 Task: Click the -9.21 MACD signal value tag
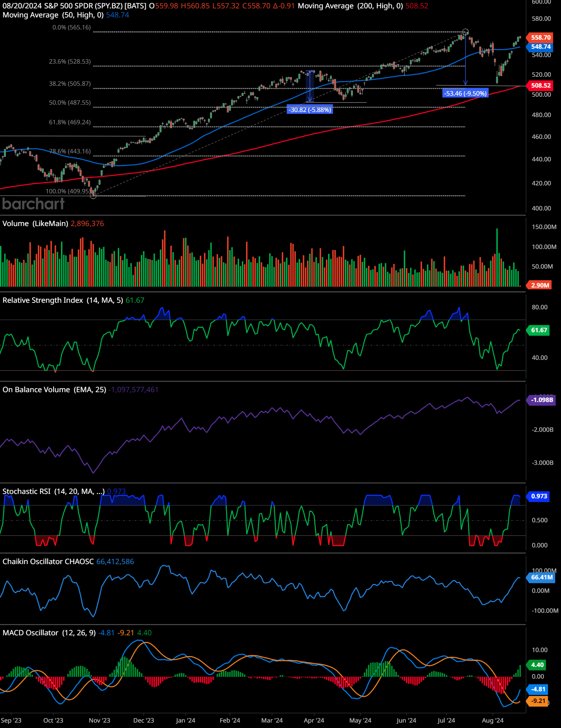[x=537, y=701]
